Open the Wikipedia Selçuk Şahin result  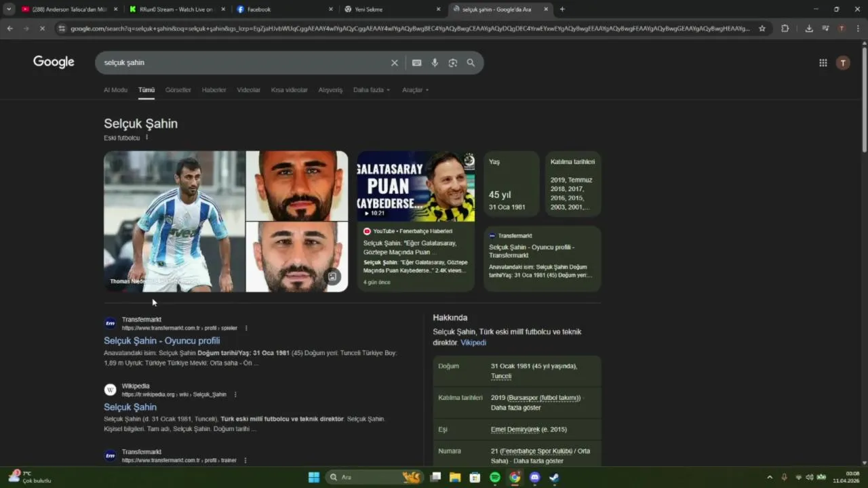point(130,407)
